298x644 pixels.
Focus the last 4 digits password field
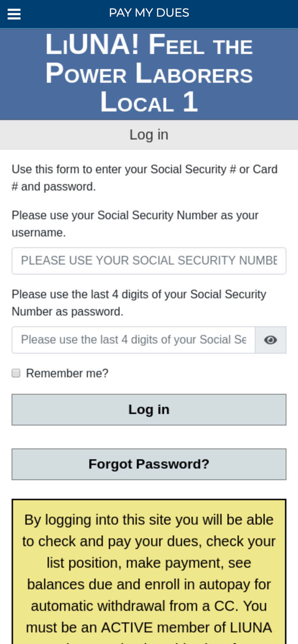133,340
